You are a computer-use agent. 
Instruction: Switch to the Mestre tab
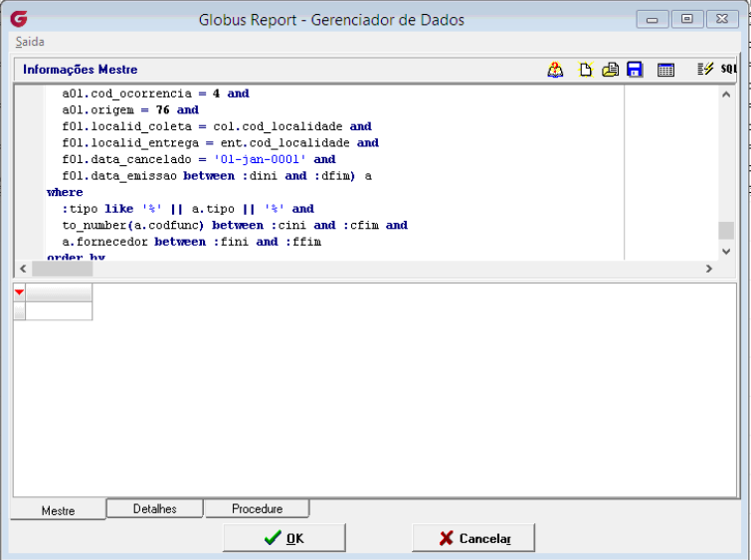(58, 510)
